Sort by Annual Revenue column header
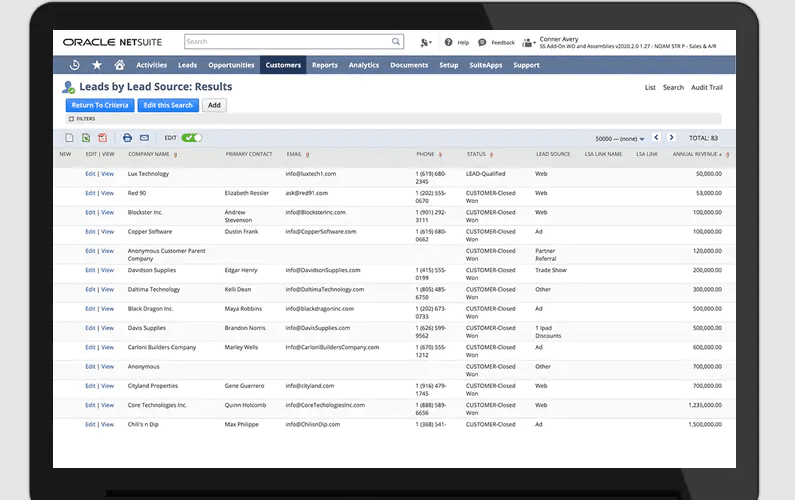This screenshot has width=795, height=500. [x=695, y=154]
